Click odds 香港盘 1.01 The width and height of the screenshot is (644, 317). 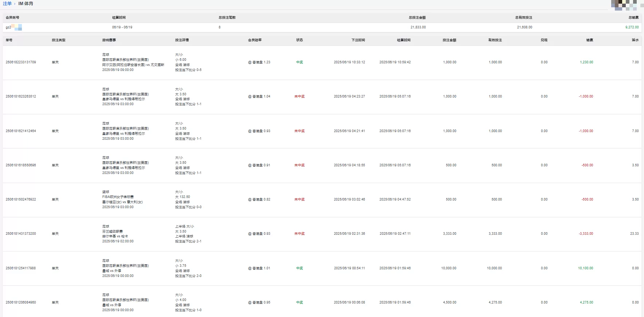coord(259,268)
